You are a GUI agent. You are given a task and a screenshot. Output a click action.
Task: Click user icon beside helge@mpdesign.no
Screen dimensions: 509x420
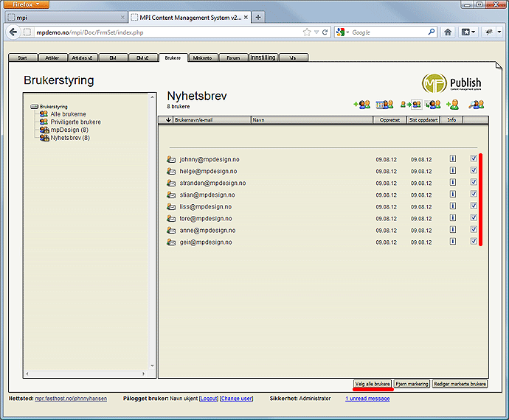(x=171, y=171)
